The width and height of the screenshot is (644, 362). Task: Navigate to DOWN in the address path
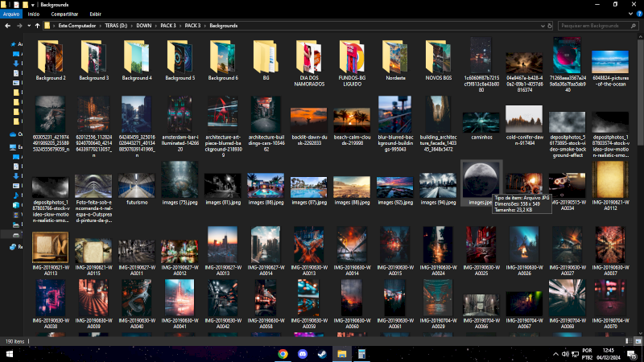(x=146, y=26)
